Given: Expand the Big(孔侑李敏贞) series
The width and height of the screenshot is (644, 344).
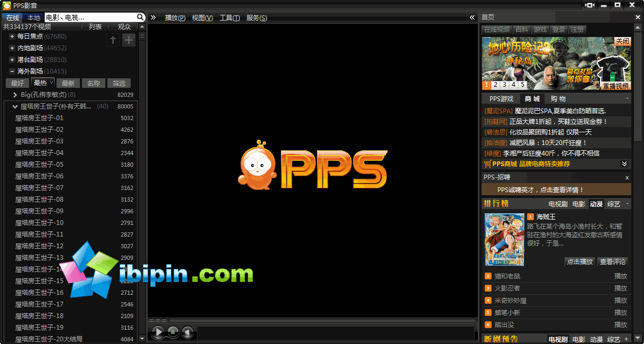Looking at the screenshot, I should tap(15, 95).
